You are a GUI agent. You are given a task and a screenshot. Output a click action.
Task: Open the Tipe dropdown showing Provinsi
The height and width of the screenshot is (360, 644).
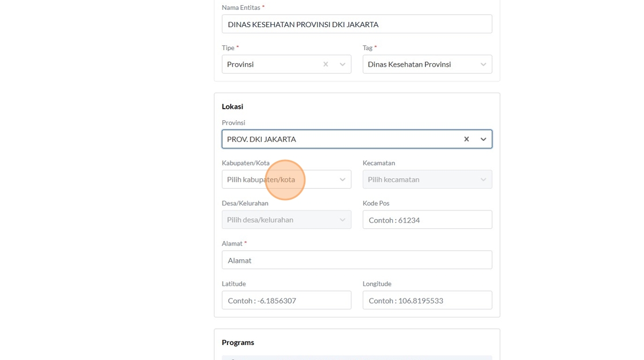[270, 64]
